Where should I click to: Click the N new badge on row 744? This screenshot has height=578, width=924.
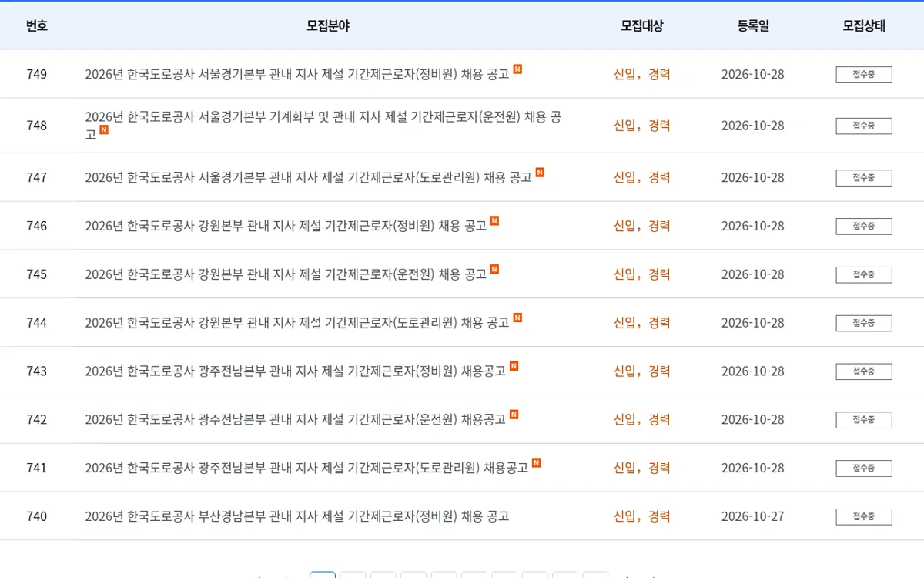coord(517,318)
